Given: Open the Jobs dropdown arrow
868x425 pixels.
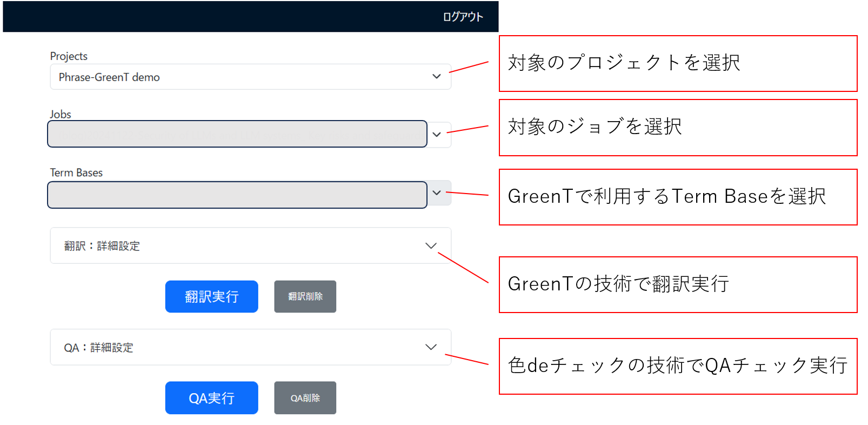Looking at the screenshot, I should (x=437, y=135).
